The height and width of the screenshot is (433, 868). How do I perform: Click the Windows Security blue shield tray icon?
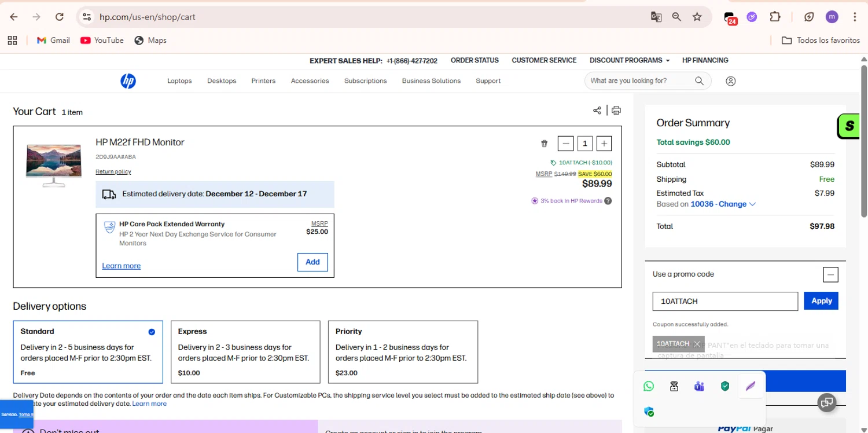point(649,412)
